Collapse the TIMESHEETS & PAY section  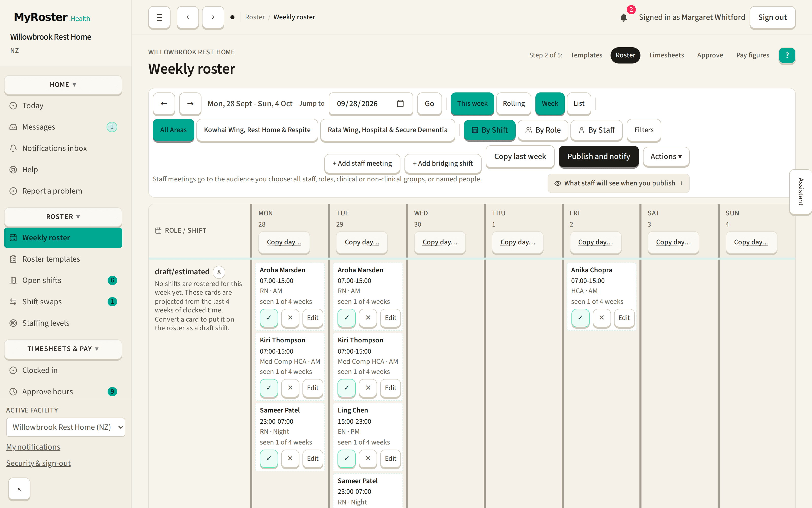[63, 349]
